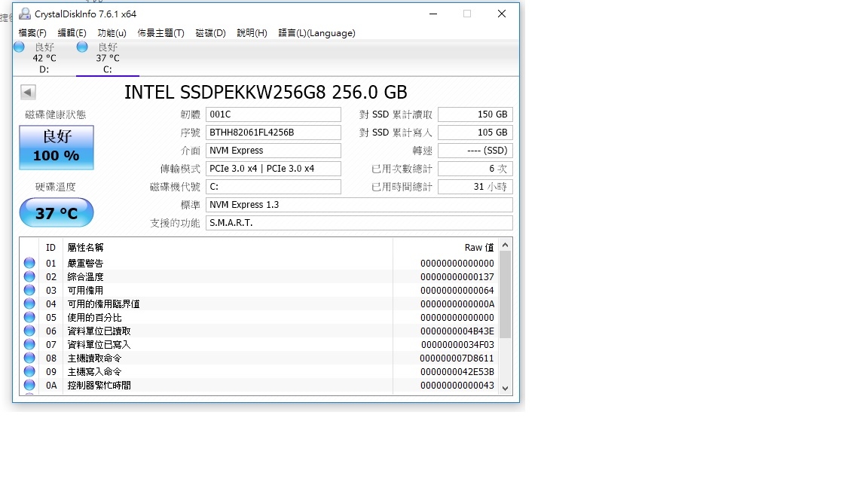This screenshot has width=868, height=488.
Task: Select the 使用的百分比 attribute row
Action: (x=259, y=318)
